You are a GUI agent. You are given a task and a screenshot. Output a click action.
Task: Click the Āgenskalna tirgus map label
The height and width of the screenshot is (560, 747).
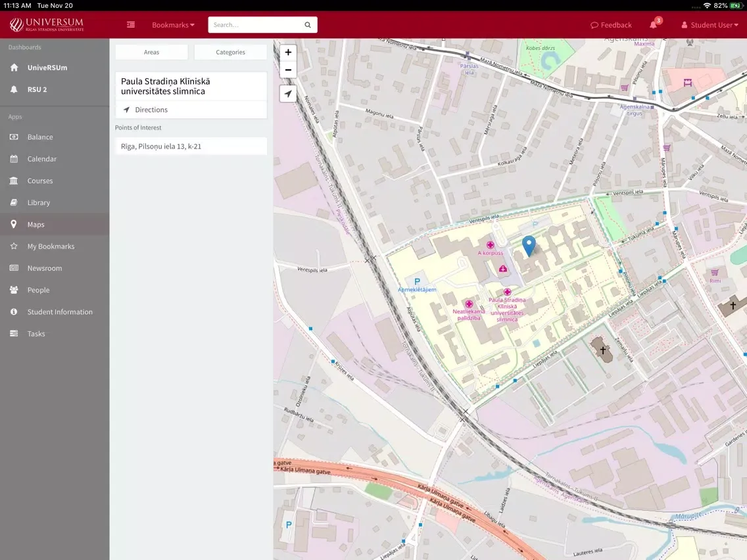pyautogui.click(x=634, y=110)
